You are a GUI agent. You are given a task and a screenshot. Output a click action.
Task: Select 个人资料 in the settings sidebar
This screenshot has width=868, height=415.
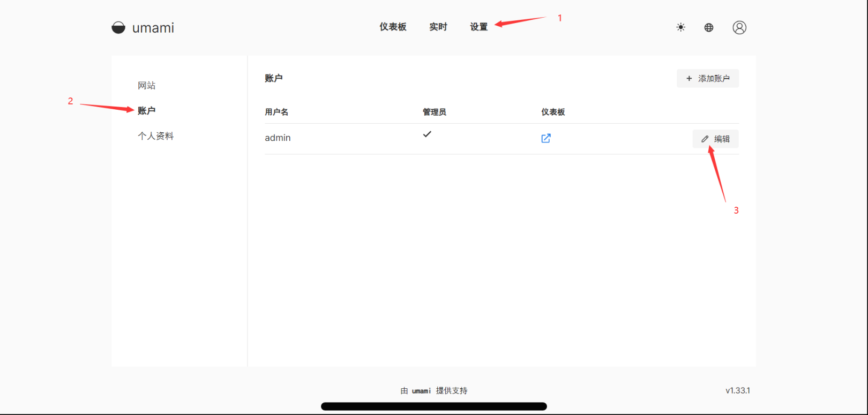coord(156,136)
